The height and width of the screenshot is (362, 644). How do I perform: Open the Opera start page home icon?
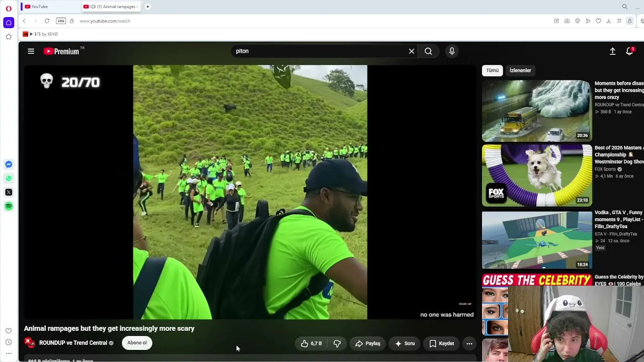(9, 23)
